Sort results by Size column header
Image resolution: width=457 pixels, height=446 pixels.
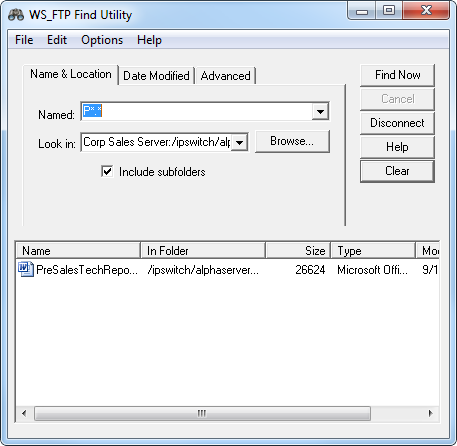coord(298,251)
